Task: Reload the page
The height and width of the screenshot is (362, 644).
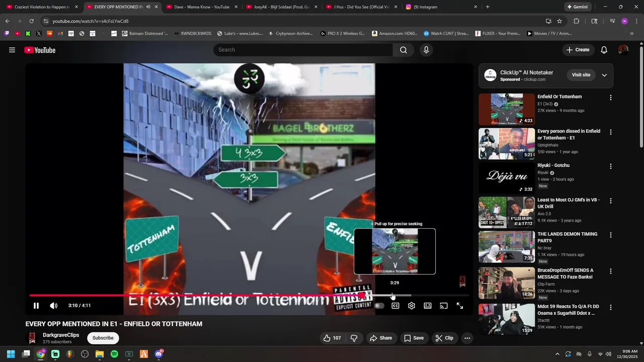Action: [x=31, y=21]
